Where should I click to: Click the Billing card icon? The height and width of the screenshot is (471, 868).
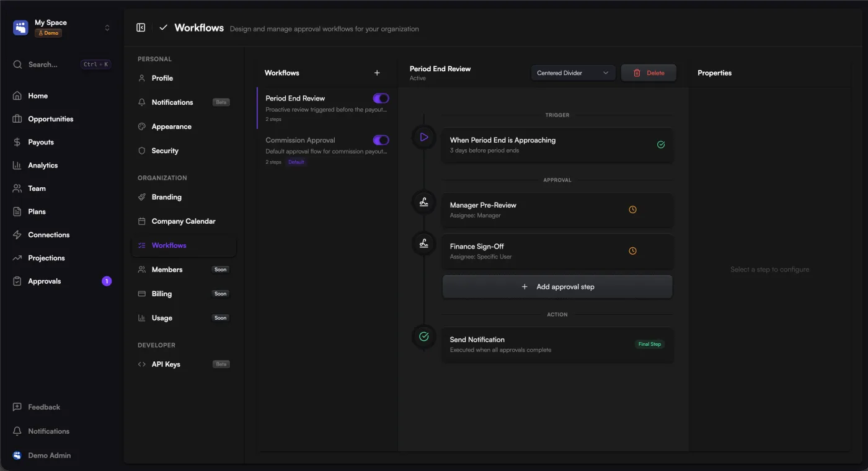tap(142, 294)
